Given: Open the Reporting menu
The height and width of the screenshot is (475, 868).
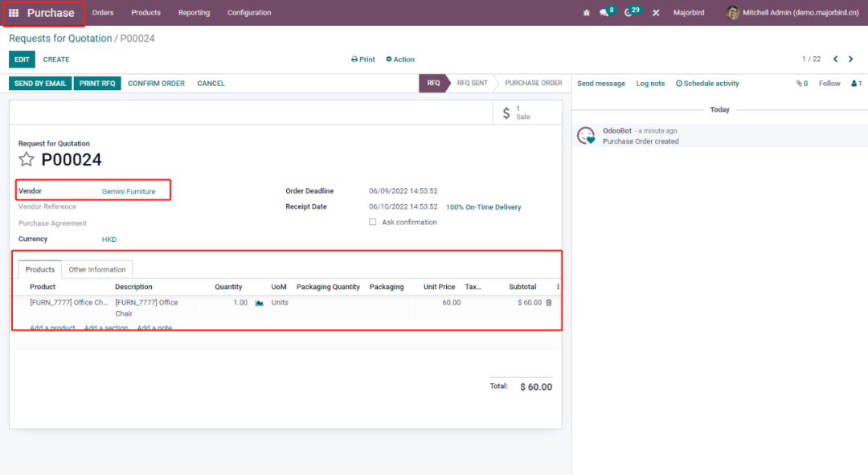Looking at the screenshot, I should (x=194, y=13).
